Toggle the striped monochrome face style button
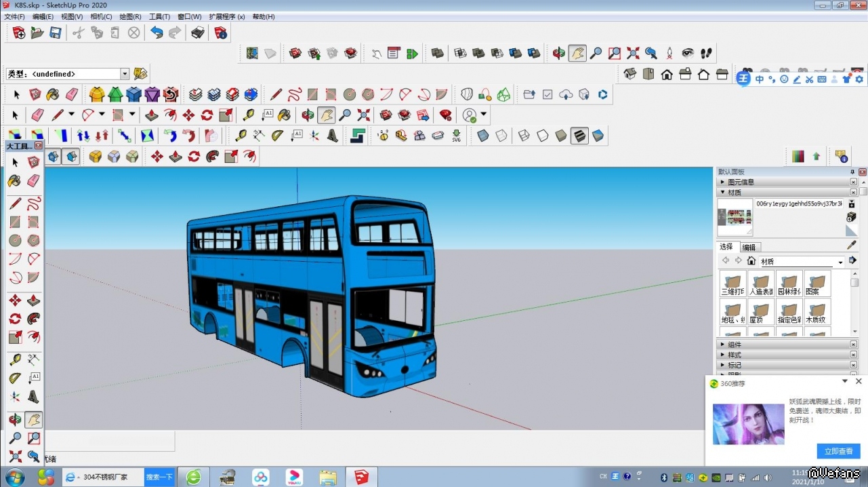This screenshot has width=868, height=487. point(579,136)
